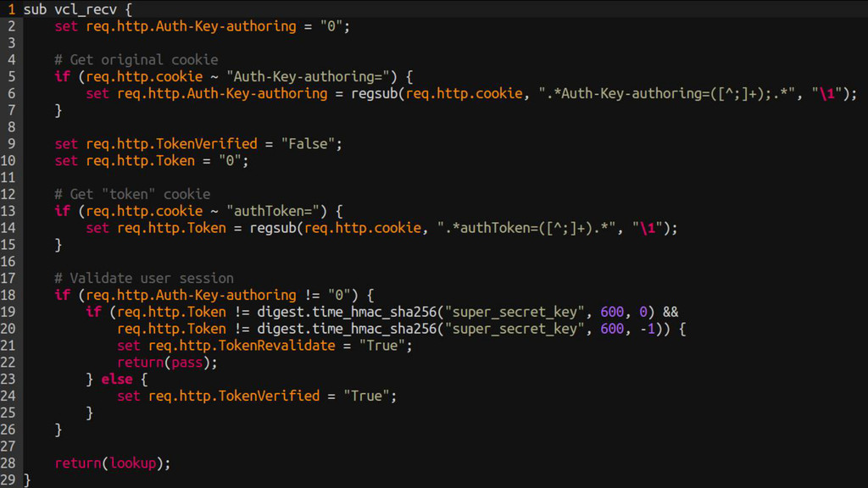Click the string "False" on line 9
868x488 pixels.
308,144
